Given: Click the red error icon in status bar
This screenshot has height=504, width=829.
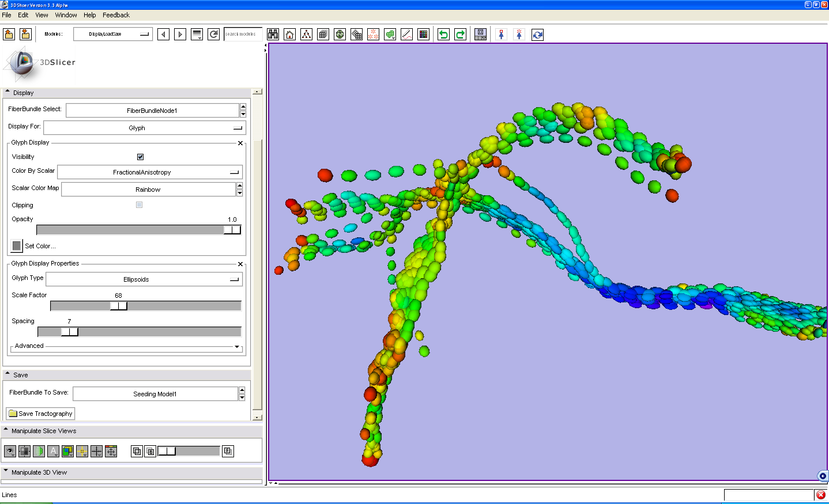Looking at the screenshot, I should click(x=821, y=495).
